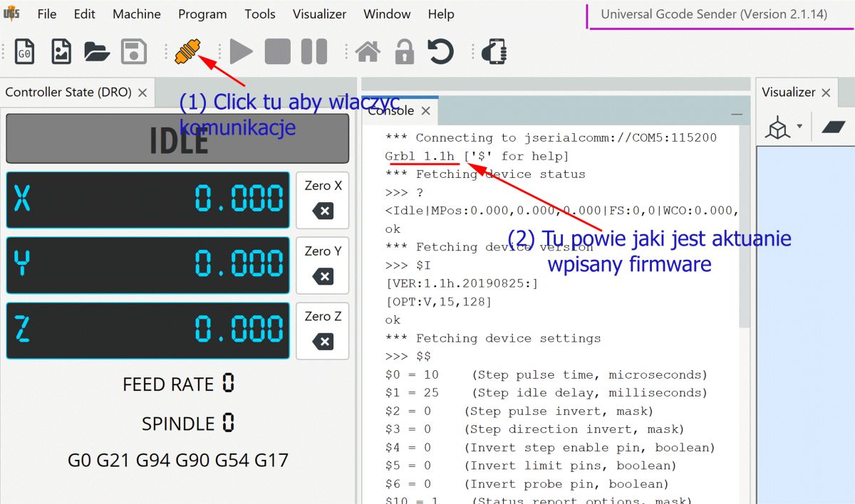Click the Y axis position readout
The image size is (855, 504).
[x=147, y=266]
